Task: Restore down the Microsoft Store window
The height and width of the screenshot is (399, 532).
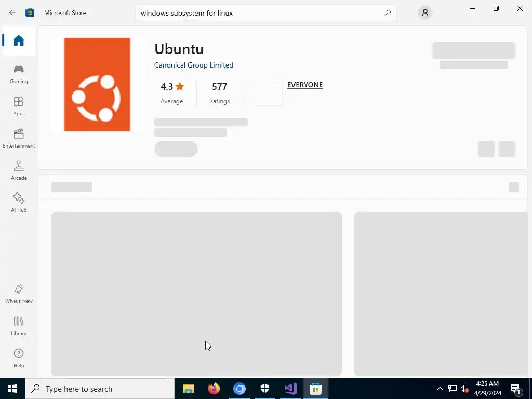Action: pos(496,8)
